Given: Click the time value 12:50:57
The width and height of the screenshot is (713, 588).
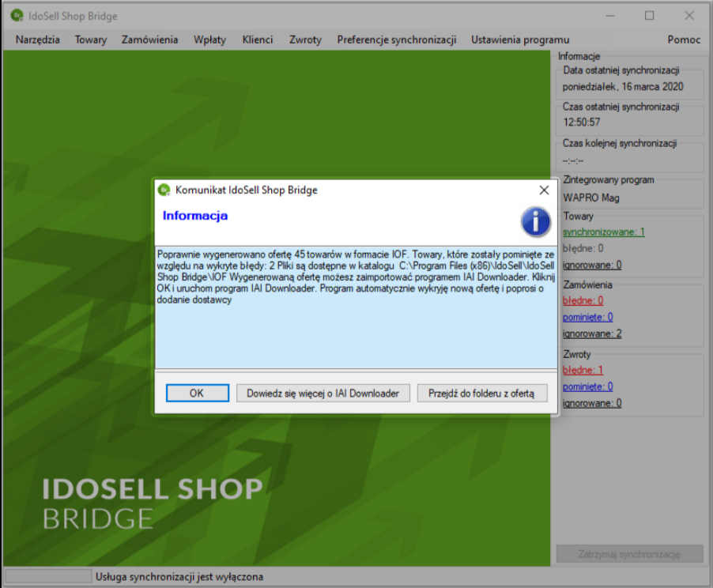Looking at the screenshot, I should tap(582, 122).
